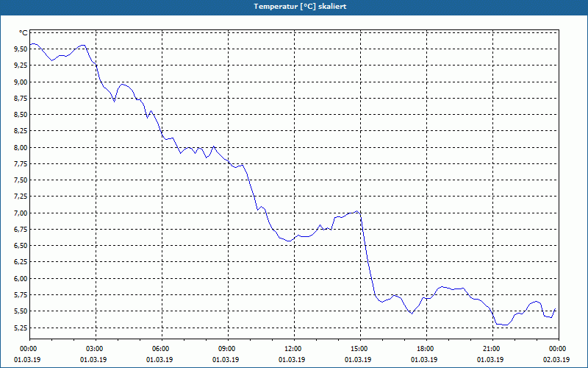588x368 pixels.
Task: Select the 7,25 y-axis value
Action: tap(21, 197)
